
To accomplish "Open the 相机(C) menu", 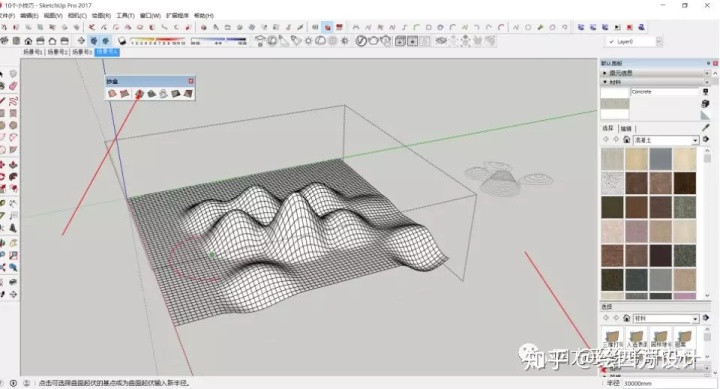I will click(x=77, y=16).
